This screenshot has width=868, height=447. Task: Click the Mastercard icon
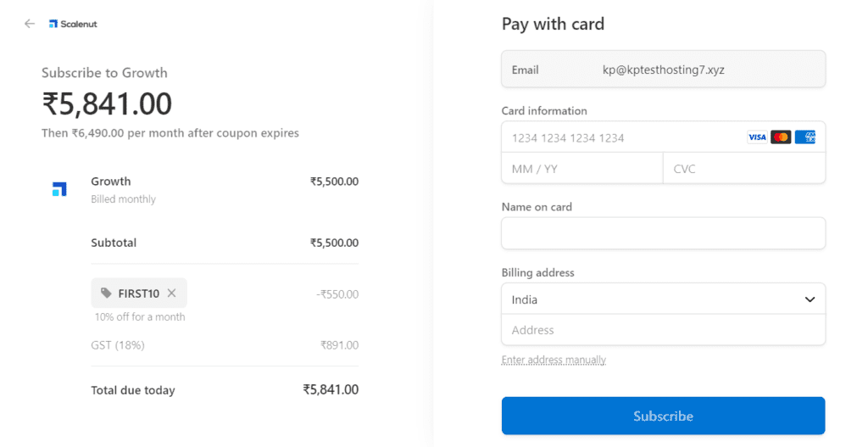point(781,137)
